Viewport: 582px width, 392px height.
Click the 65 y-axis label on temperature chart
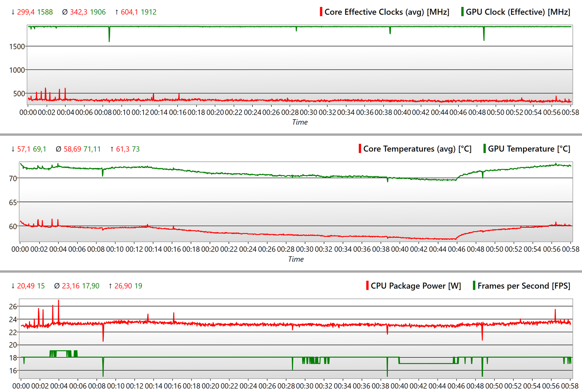[13, 203]
